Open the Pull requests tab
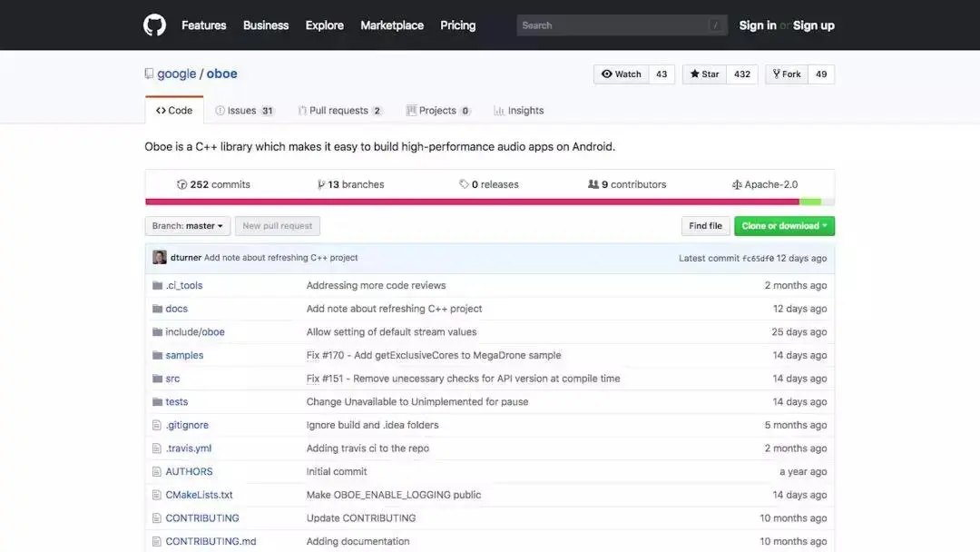The image size is (980, 552). coord(339,111)
